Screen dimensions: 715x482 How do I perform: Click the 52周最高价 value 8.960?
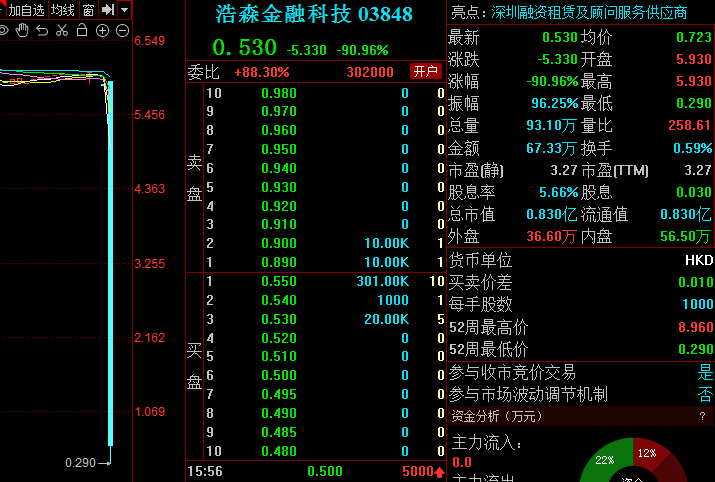pyautogui.click(x=695, y=327)
